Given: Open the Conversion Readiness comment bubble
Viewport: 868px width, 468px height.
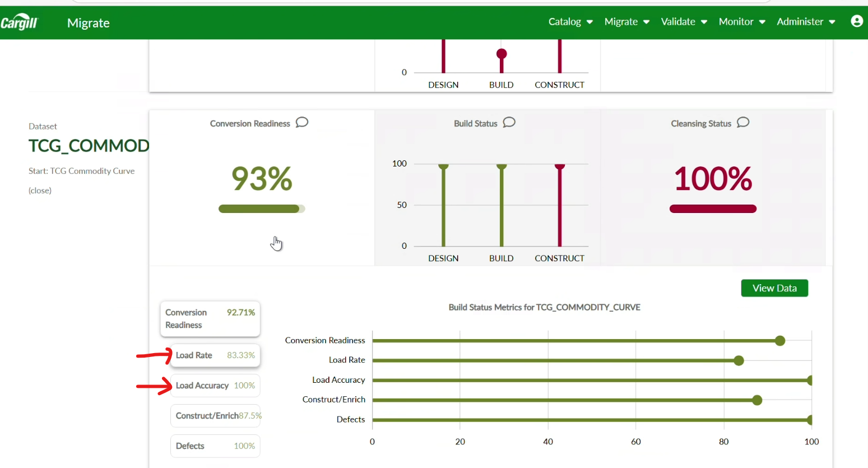Looking at the screenshot, I should point(302,122).
